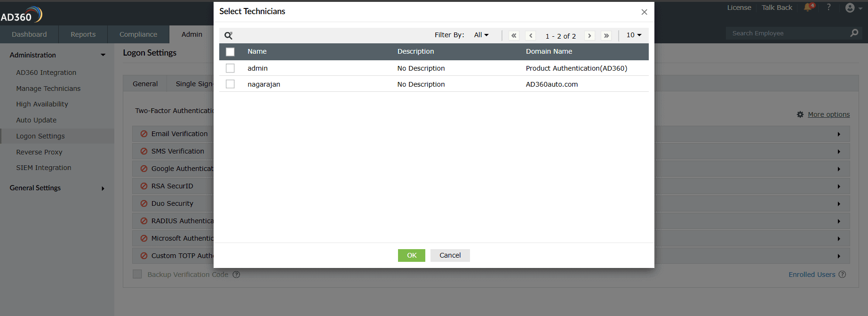Close the Select Technicians dialog
The image size is (868, 316).
[644, 12]
